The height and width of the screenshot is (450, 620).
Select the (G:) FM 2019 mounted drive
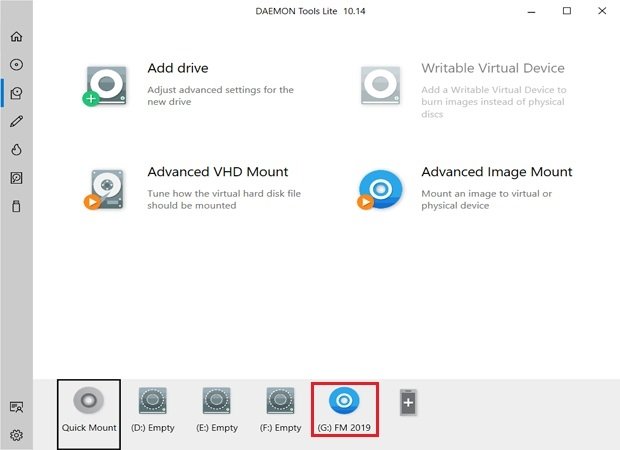click(344, 410)
